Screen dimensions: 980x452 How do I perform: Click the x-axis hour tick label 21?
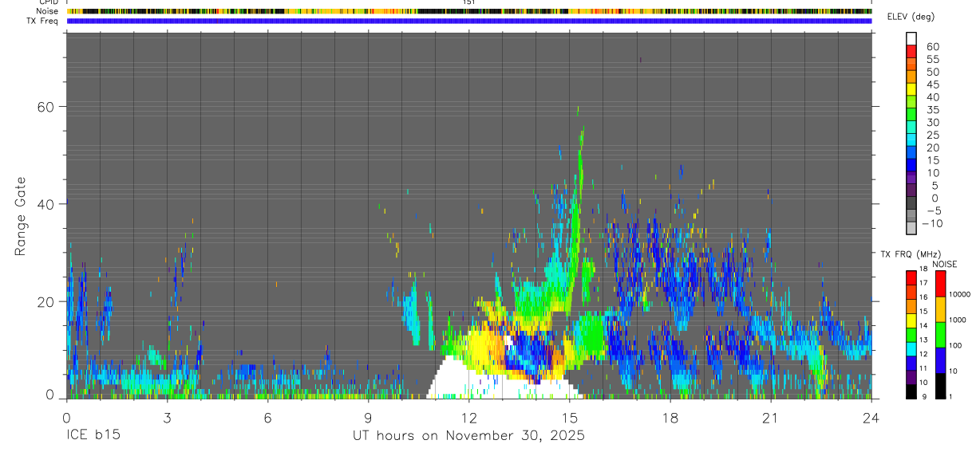pos(770,418)
